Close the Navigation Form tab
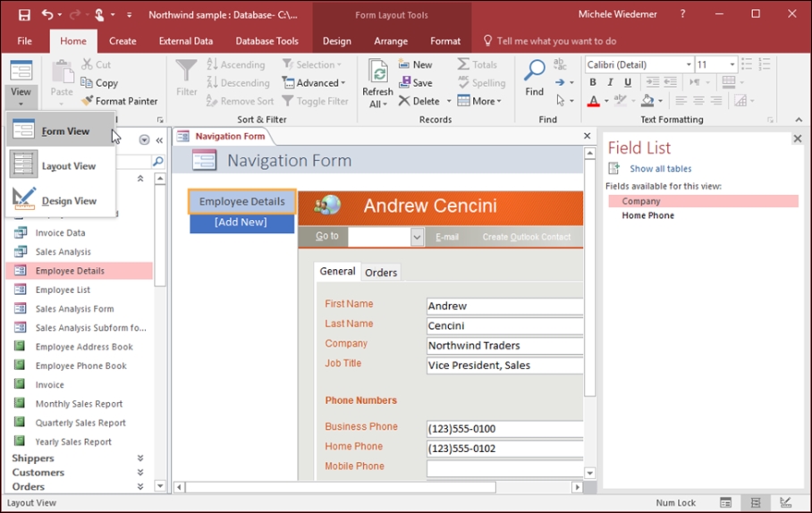 point(587,136)
